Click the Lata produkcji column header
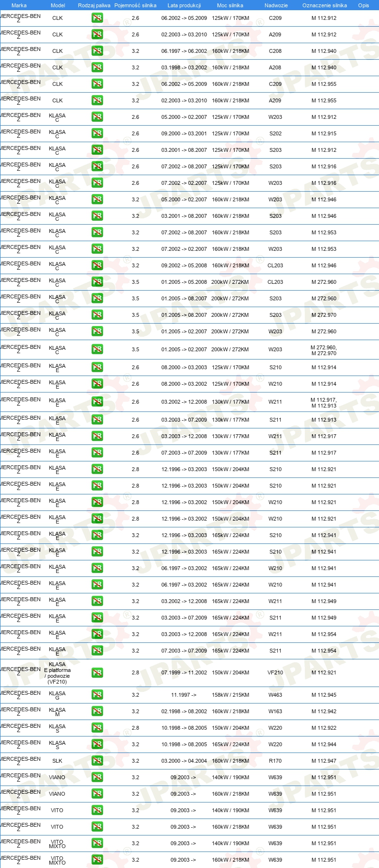379x868 pixels. (x=184, y=5)
